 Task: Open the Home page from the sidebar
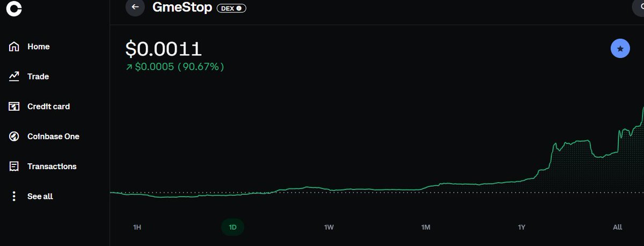[x=38, y=47]
